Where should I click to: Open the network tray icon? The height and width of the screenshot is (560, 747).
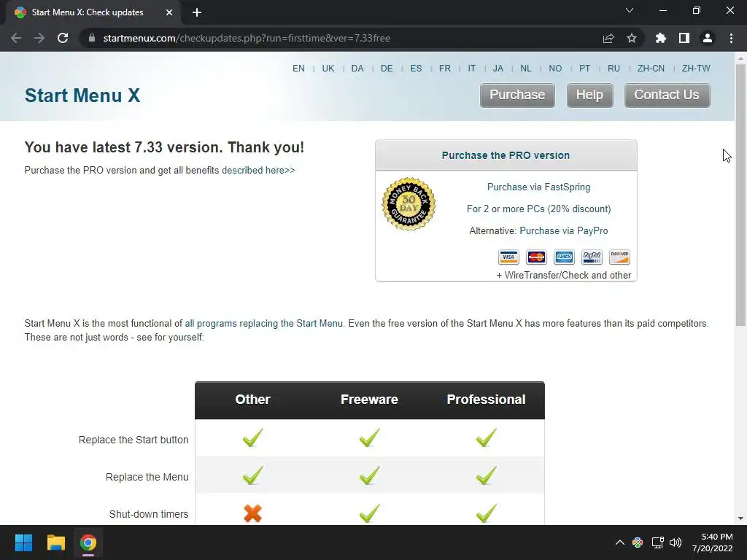pyautogui.click(x=658, y=542)
